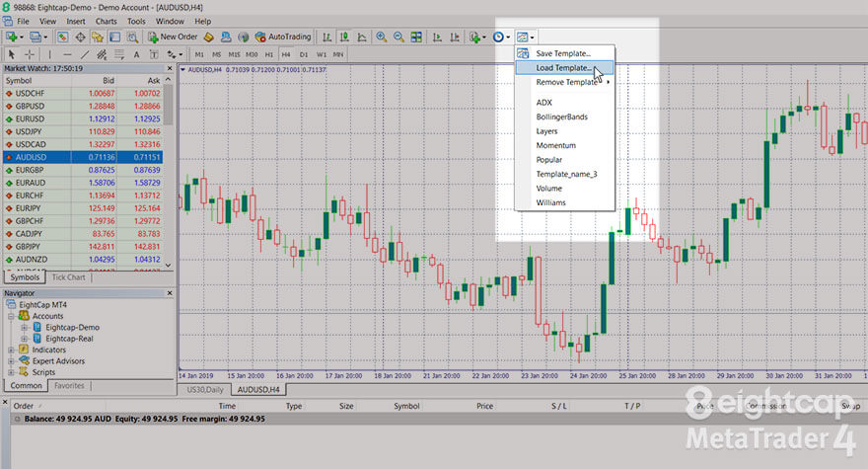Switch to H4 timeframe
The image size is (868, 469).
click(286, 54)
